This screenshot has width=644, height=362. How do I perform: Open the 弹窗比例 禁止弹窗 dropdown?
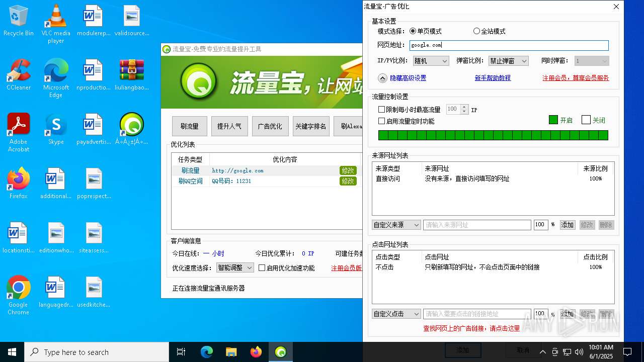click(508, 61)
